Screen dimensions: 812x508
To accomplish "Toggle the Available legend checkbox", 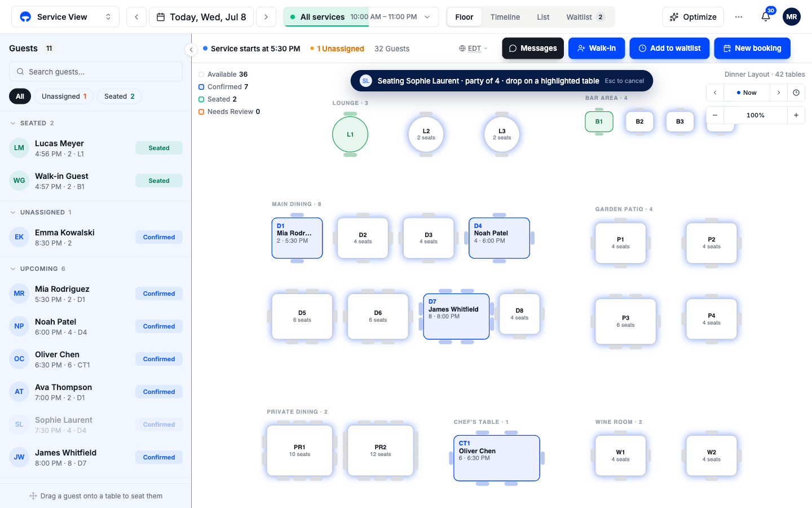I will pos(201,75).
